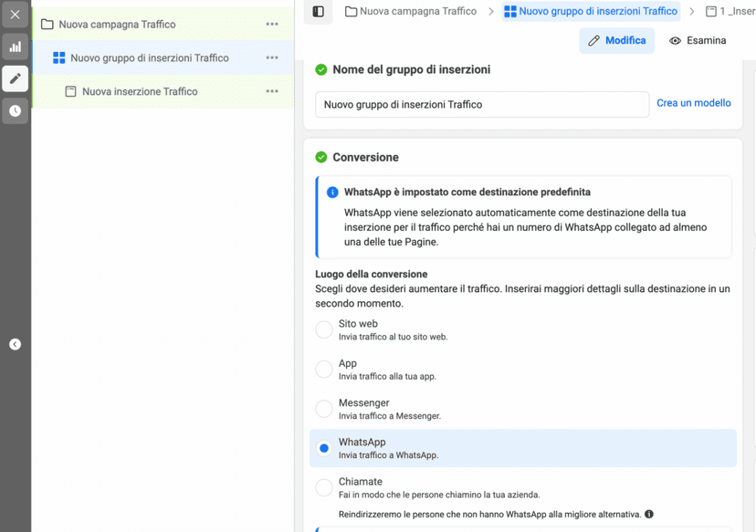Click the Crea un modello link
The height and width of the screenshot is (532, 756).
pos(693,102)
